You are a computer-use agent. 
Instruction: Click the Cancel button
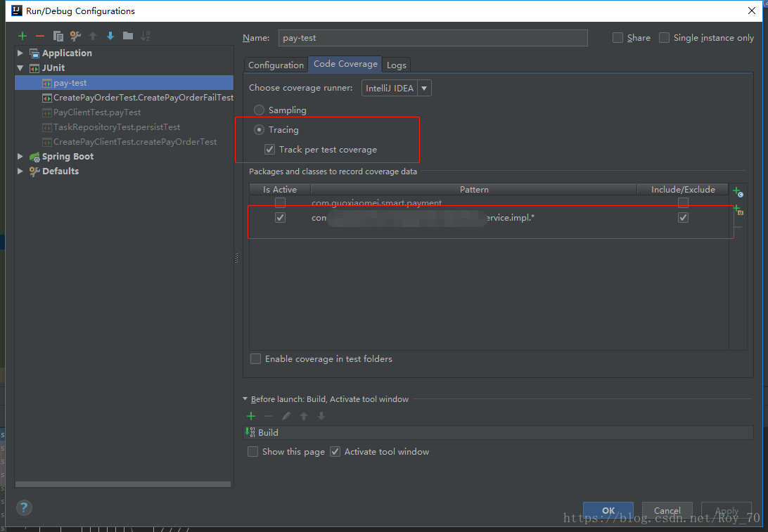tap(667, 510)
